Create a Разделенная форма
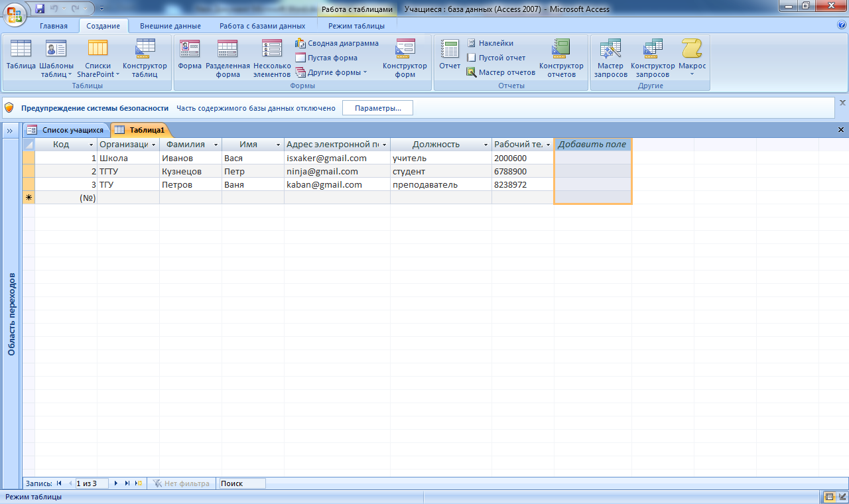This screenshot has width=849, height=504. tap(228, 58)
